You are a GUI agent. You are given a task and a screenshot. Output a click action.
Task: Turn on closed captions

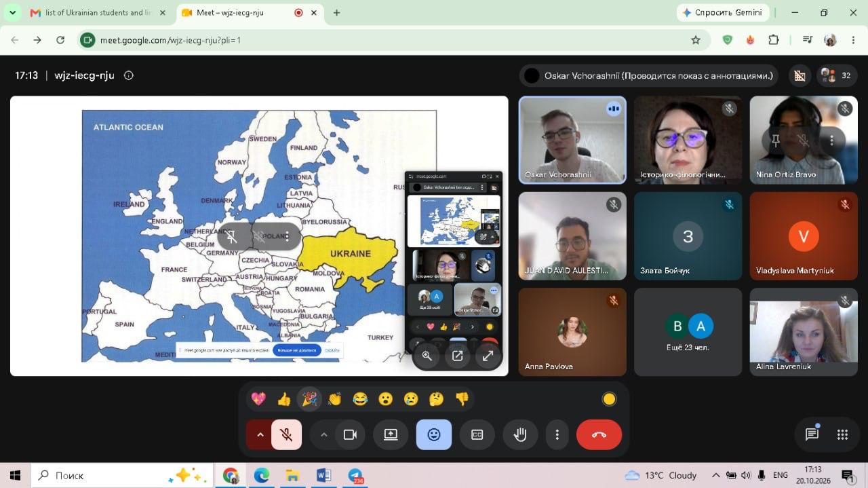pos(477,435)
